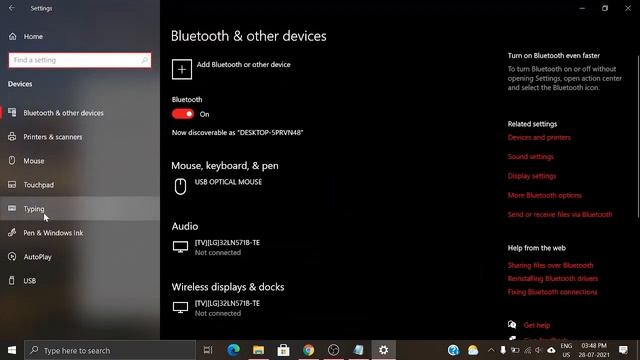Viewport: 640px width, 360px height.
Task: Open Sharing files over Bluetooth help link
Action: tap(550, 265)
